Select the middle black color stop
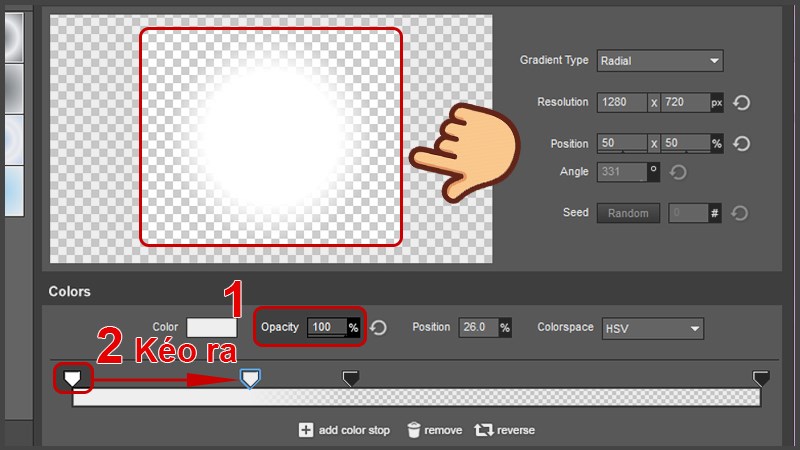800x450 pixels. (x=351, y=377)
